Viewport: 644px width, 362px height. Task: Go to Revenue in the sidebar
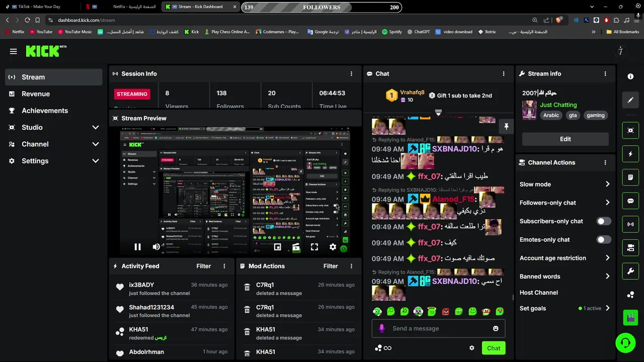point(54,94)
